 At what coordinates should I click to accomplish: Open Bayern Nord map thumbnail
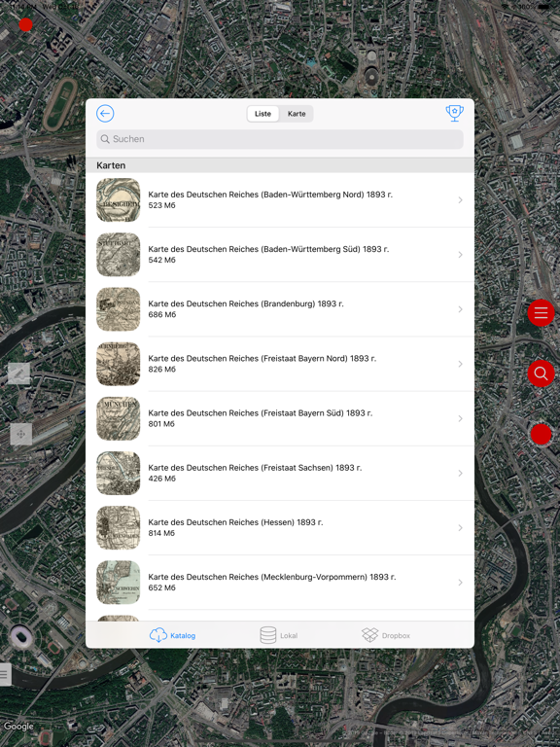pos(118,364)
